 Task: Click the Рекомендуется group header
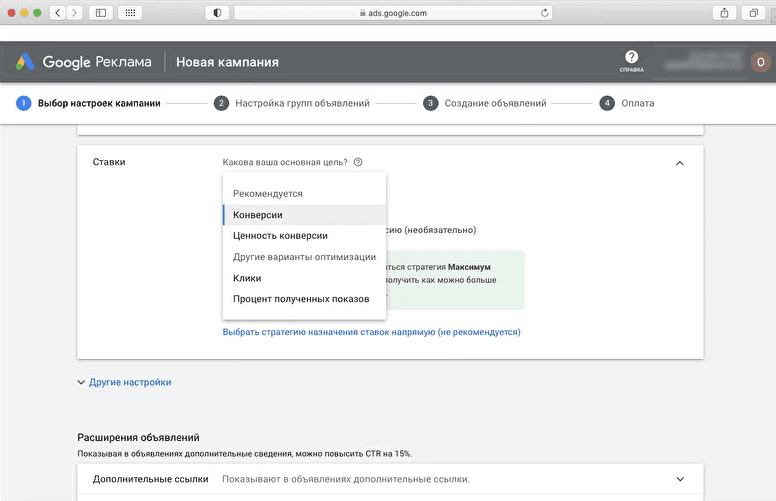tap(268, 194)
